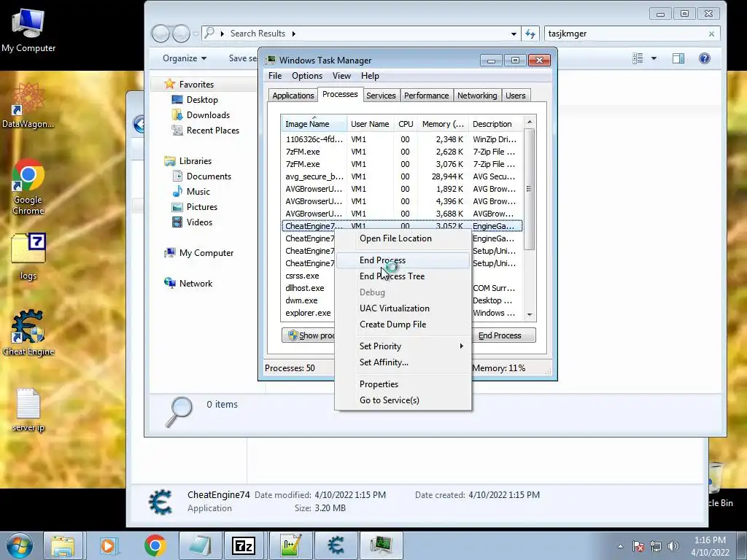Open Task Manager Options menu

[x=307, y=76]
